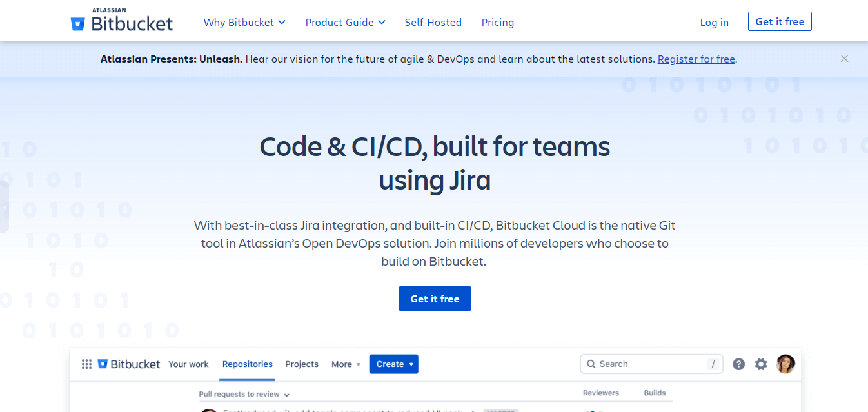Viewport: 868px width, 412px height.
Task: Select the Repositories tab
Action: click(x=248, y=364)
